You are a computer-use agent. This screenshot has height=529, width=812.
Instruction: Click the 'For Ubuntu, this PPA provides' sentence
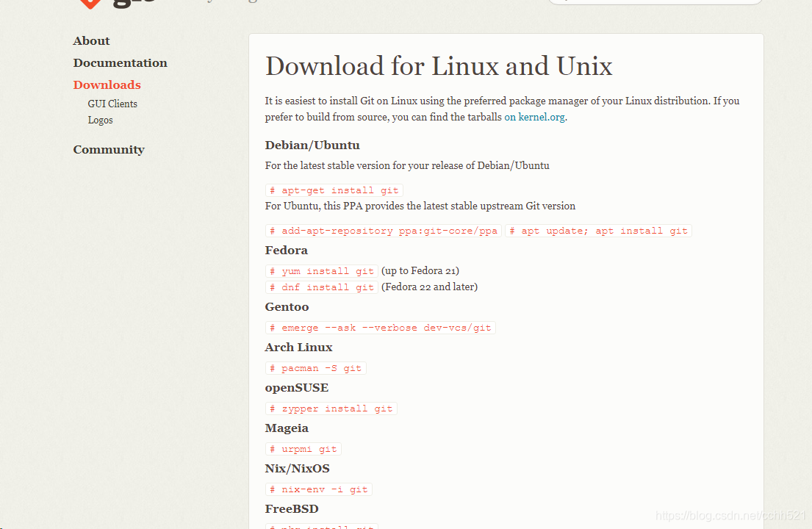pyautogui.click(x=420, y=206)
